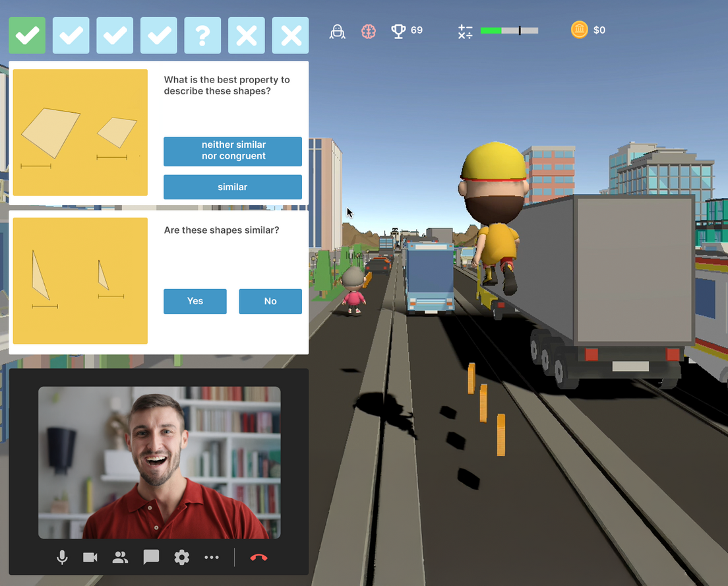Viewport: 728px width, 586px height.
Task: Expand the more options ellipsis menu
Action: tap(211, 558)
